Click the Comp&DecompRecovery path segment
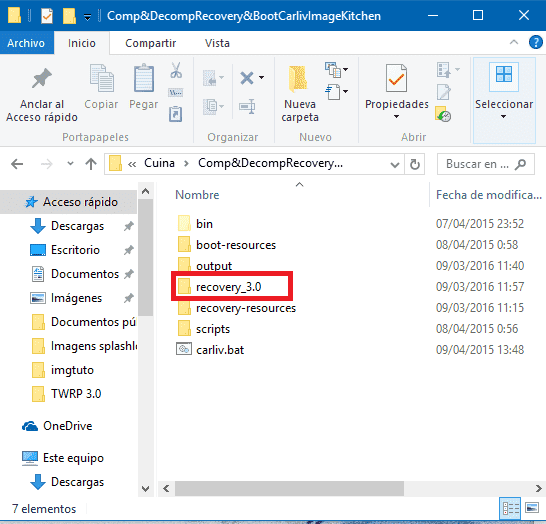Screen dimensions: 546x524 coord(270,163)
